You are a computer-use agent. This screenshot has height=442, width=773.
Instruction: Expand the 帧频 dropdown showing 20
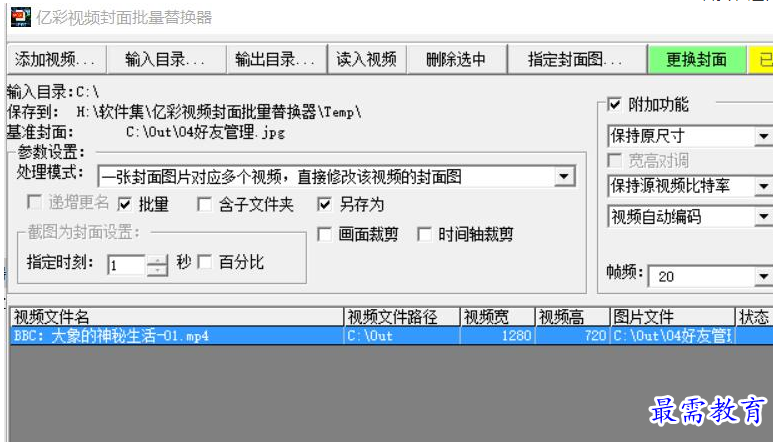click(764, 276)
